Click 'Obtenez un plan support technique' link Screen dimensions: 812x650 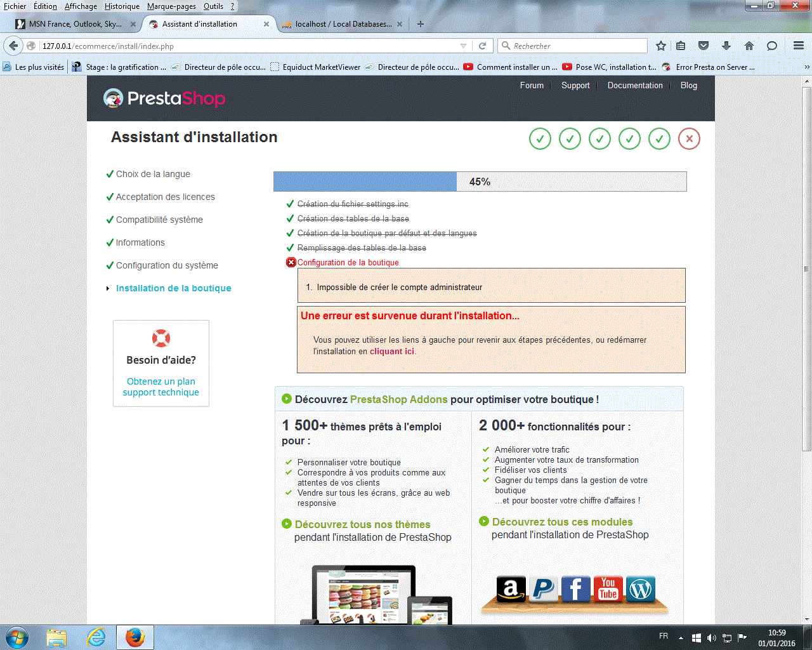[161, 387]
